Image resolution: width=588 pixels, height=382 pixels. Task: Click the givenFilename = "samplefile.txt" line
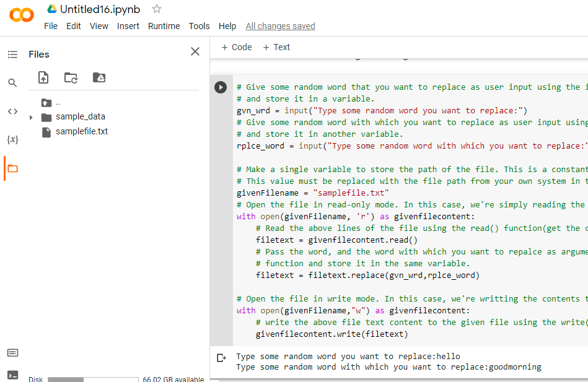click(313, 193)
